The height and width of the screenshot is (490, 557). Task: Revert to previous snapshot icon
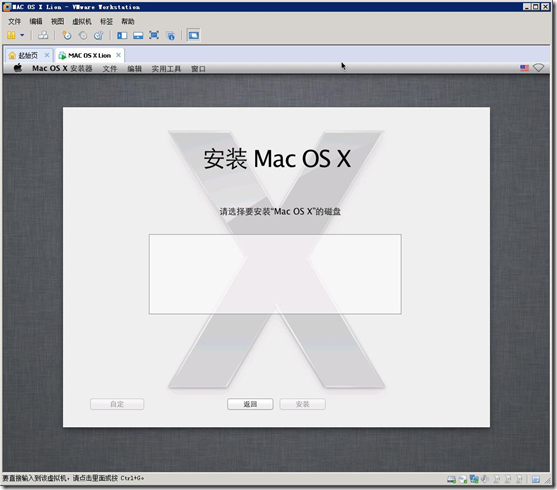[83, 35]
